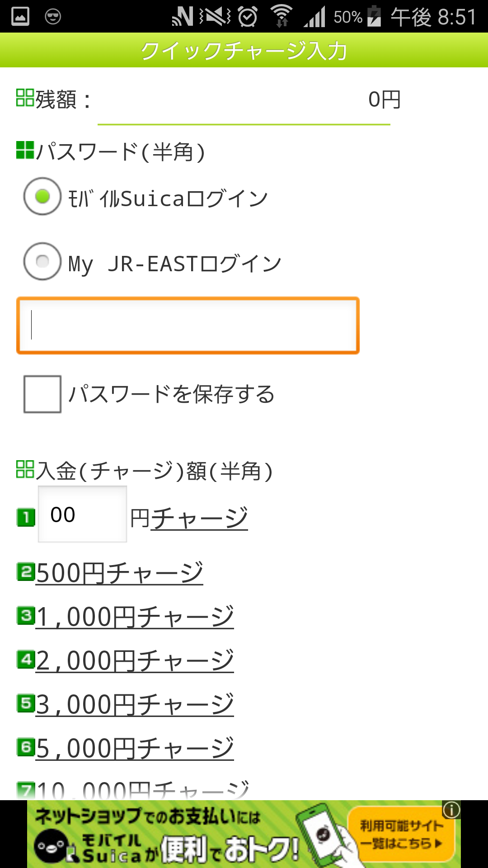Tap the 5,000円チャージ link
The width and height of the screenshot is (488, 868).
135,748
